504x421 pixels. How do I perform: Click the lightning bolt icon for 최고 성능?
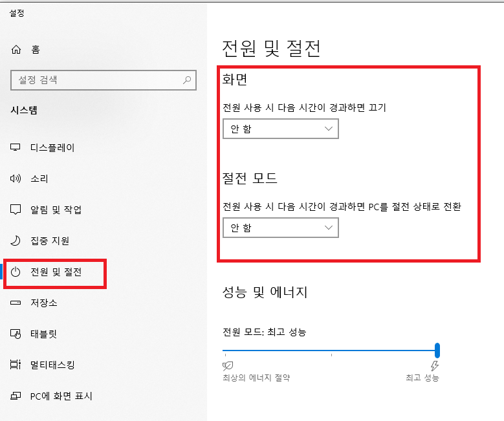click(x=435, y=366)
